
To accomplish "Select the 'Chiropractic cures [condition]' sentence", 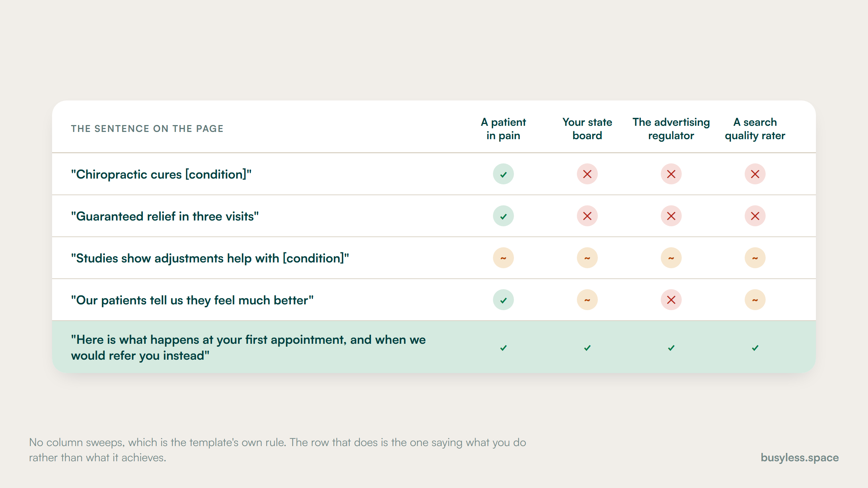I will [x=161, y=174].
